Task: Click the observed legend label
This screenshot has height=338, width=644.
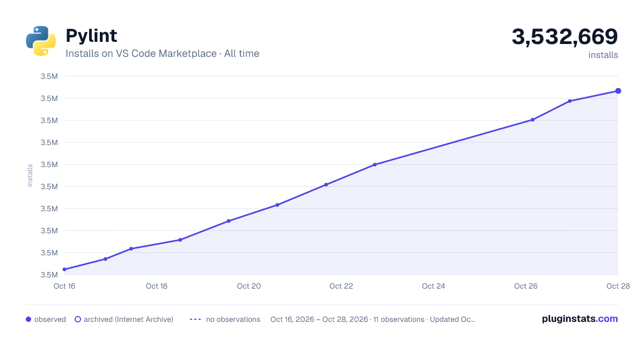Action: point(50,319)
